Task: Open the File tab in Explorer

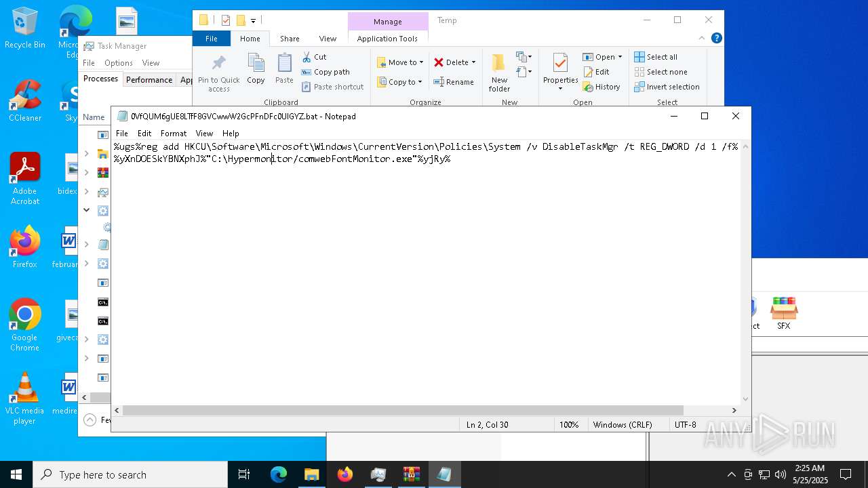Action: pos(212,39)
